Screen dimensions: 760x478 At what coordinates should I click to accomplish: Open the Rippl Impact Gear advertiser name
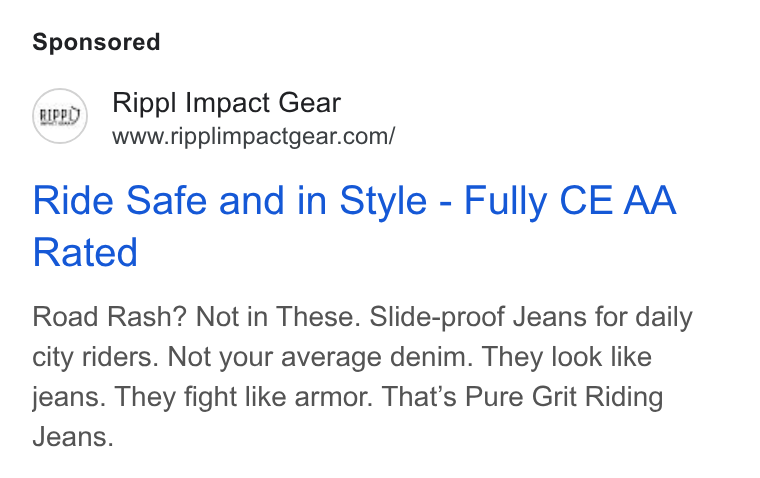click(x=226, y=103)
